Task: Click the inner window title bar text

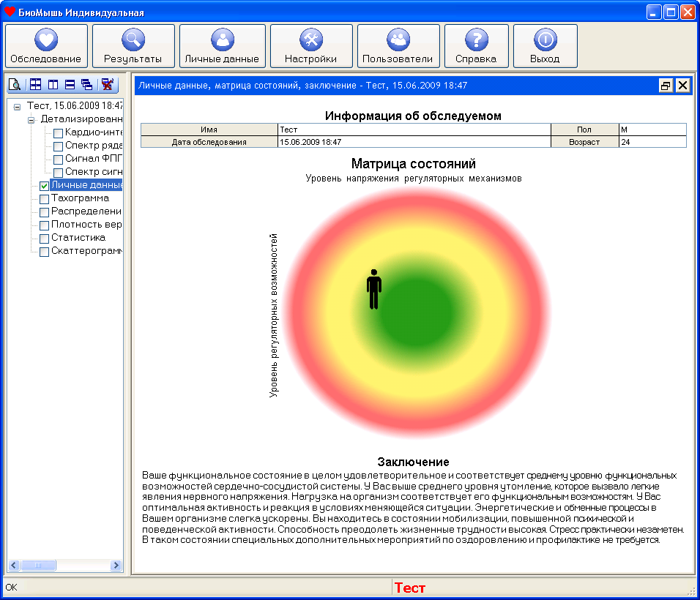Action: [x=302, y=85]
